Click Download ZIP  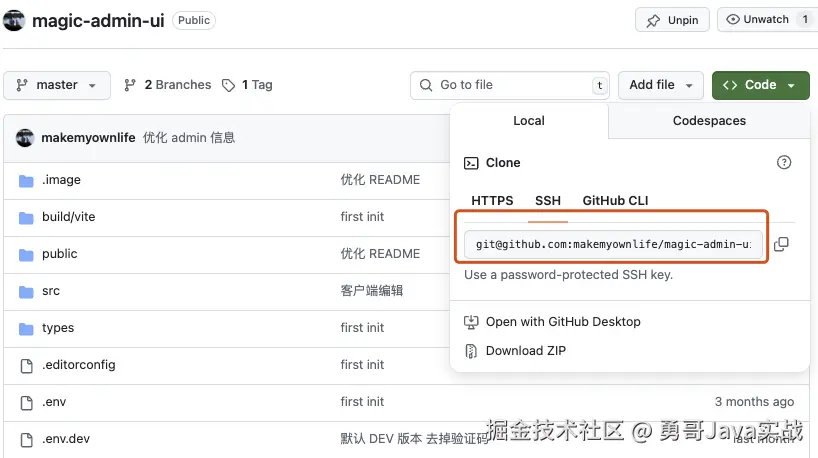point(525,351)
